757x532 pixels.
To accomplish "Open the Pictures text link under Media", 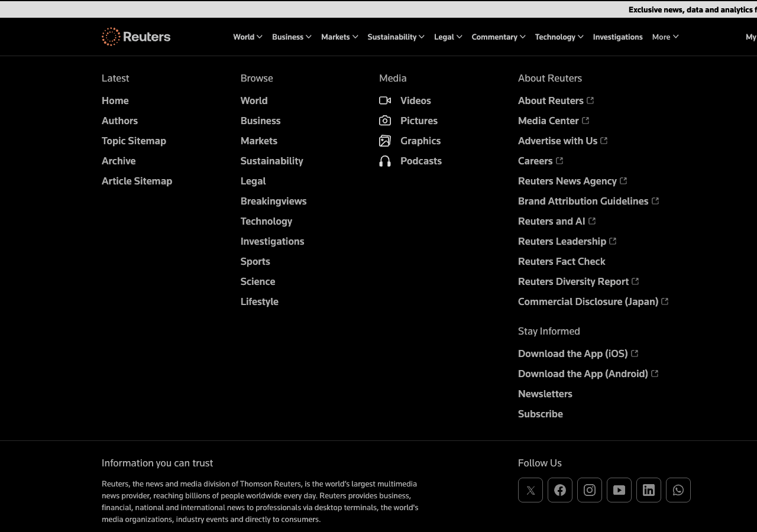I will point(419,121).
